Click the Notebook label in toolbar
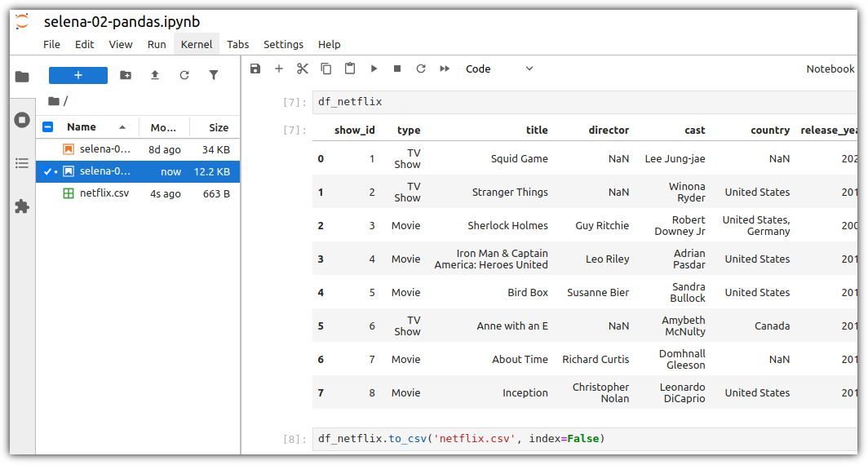 click(830, 69)
